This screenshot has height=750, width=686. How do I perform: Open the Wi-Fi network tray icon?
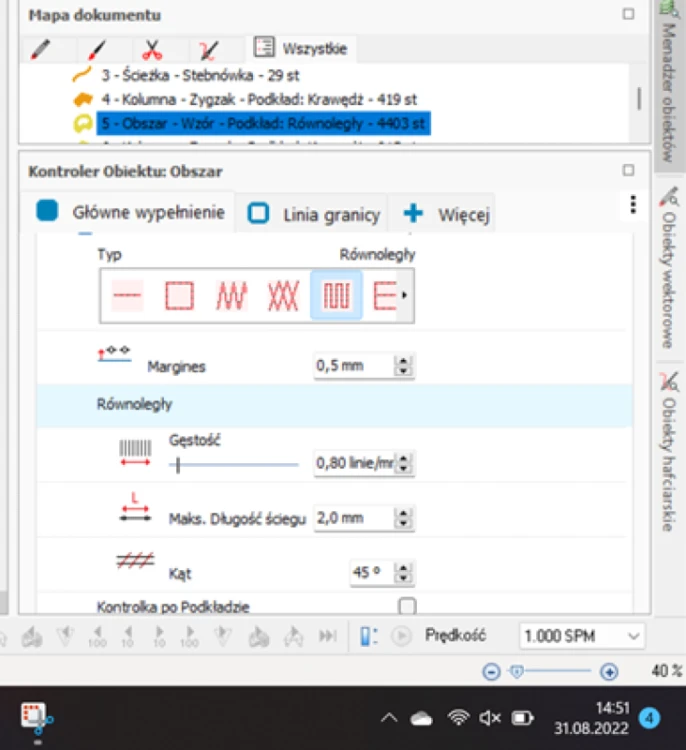459,717
